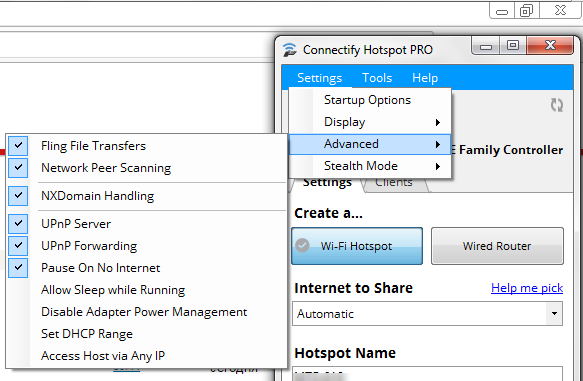Viewport: 583px width, 381px height.
Task: Select Wired Router mode
Action: tap(497, 246)
